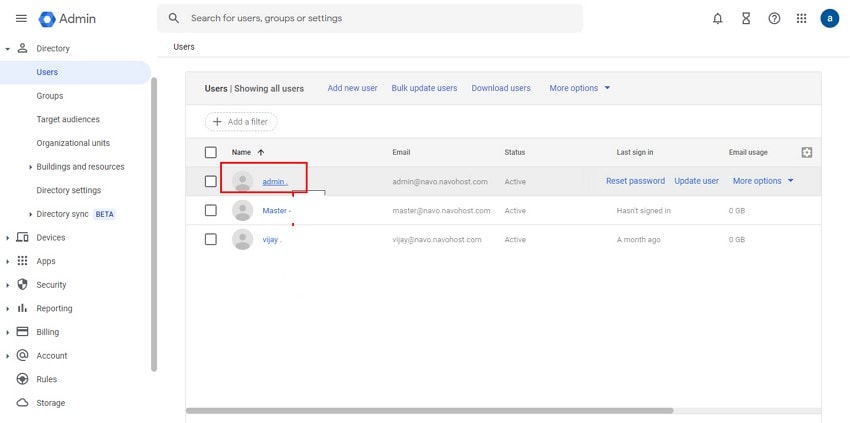Open the help question mark icon
Viewport: 850px width, 423px height.
point(774,18)
